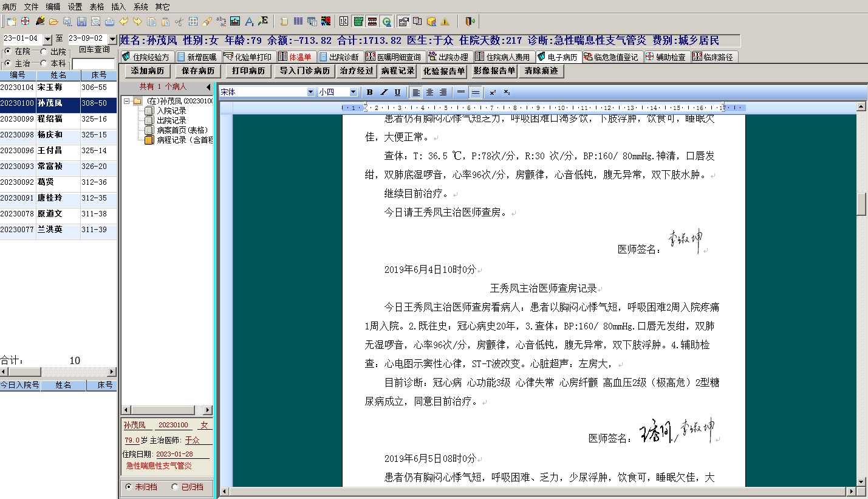This screenshot has height=499, width=868.
Task: Click the scissors cut icon
Action: click(x=179, y=22)
